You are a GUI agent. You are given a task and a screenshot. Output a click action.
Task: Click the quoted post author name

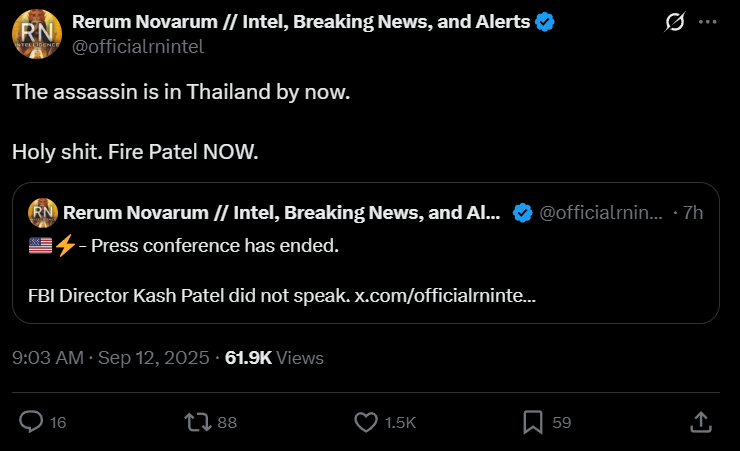point(282,212)
